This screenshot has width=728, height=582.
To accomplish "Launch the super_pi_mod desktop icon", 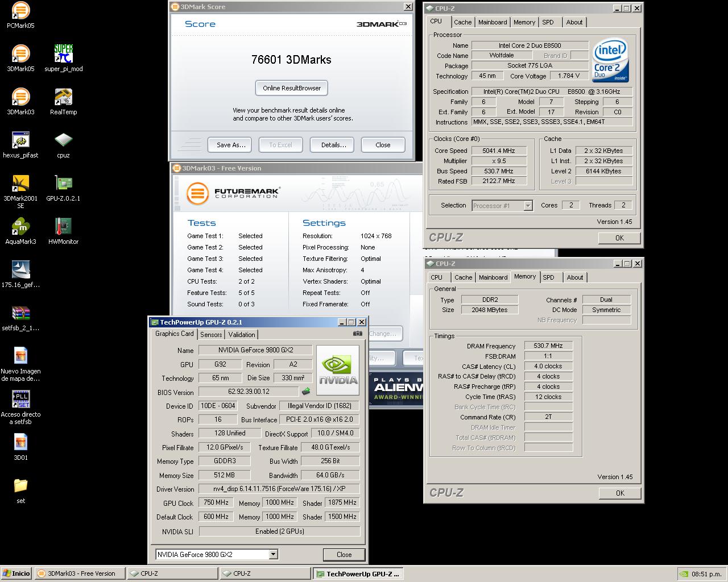I will (63, 59).
